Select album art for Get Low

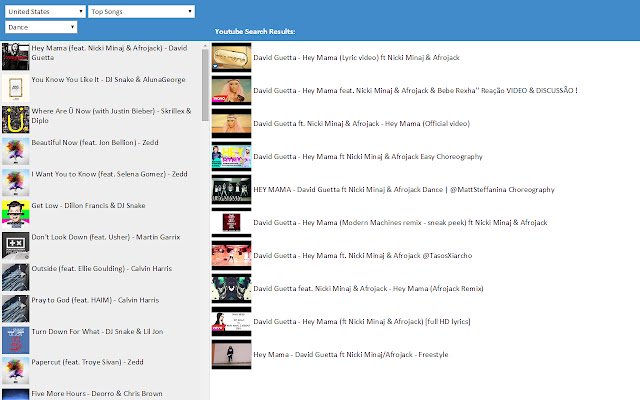coord(16,214)
